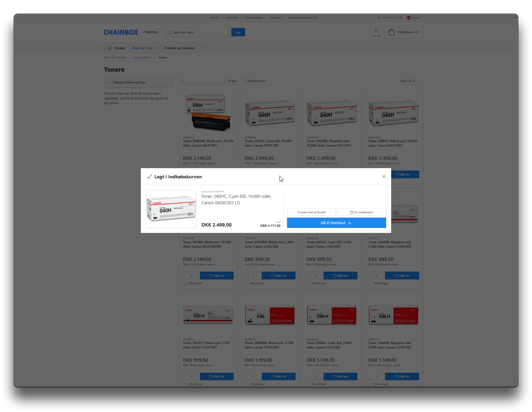532x412 pixels.
Task: Click Køb nu for 041BK Black toner
Action: point(217,276)
